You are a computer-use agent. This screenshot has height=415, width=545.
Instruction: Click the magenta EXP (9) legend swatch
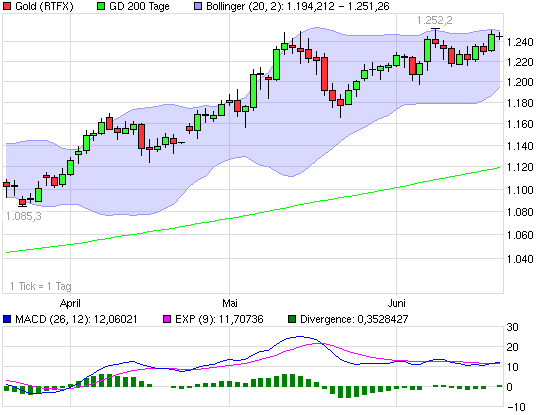click(167, 319)
